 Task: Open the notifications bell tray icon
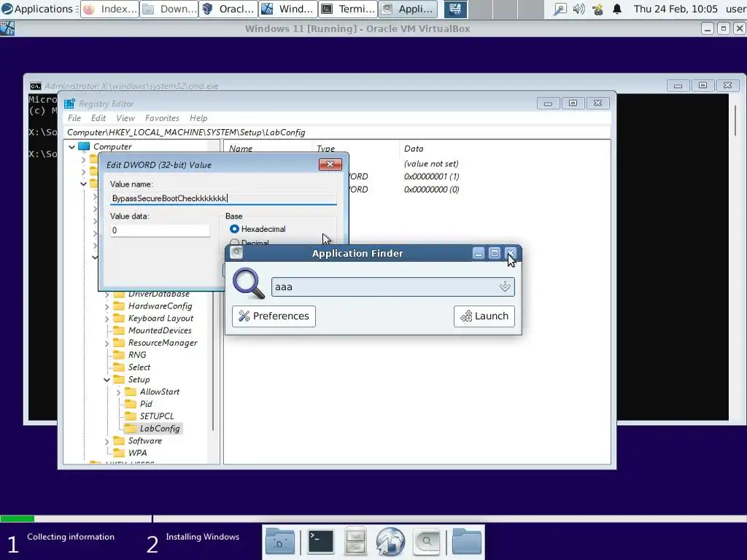tap(617, 9)
